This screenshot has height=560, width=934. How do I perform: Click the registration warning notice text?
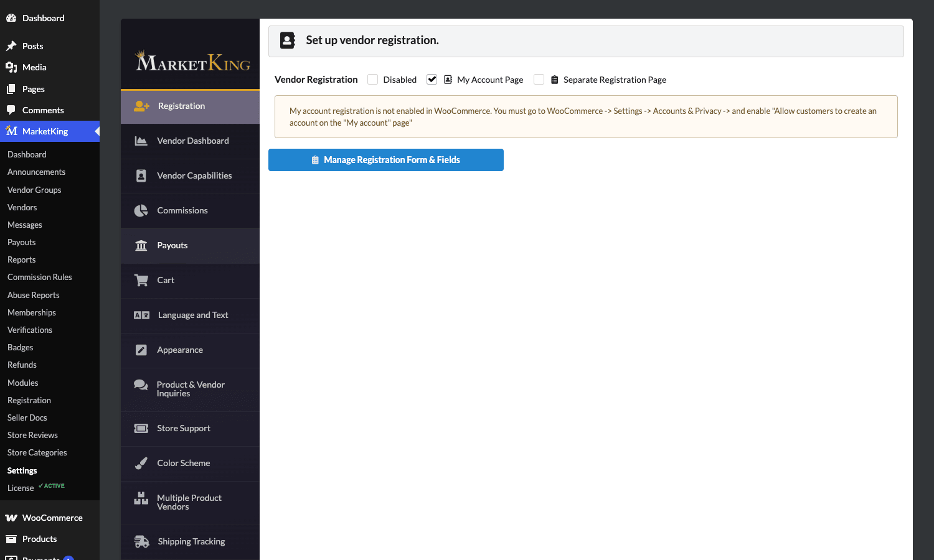tap(583, 117)
